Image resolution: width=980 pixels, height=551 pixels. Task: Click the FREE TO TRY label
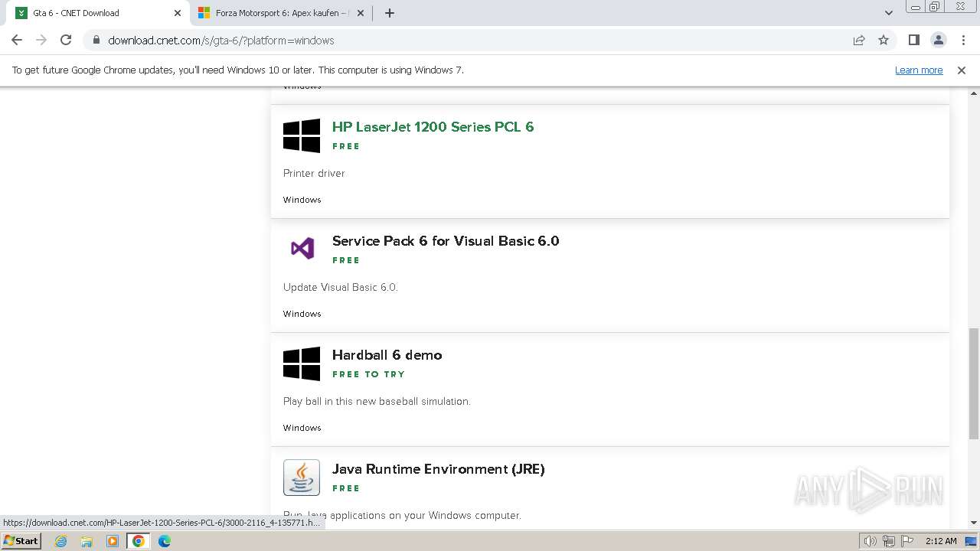(368, 374)
